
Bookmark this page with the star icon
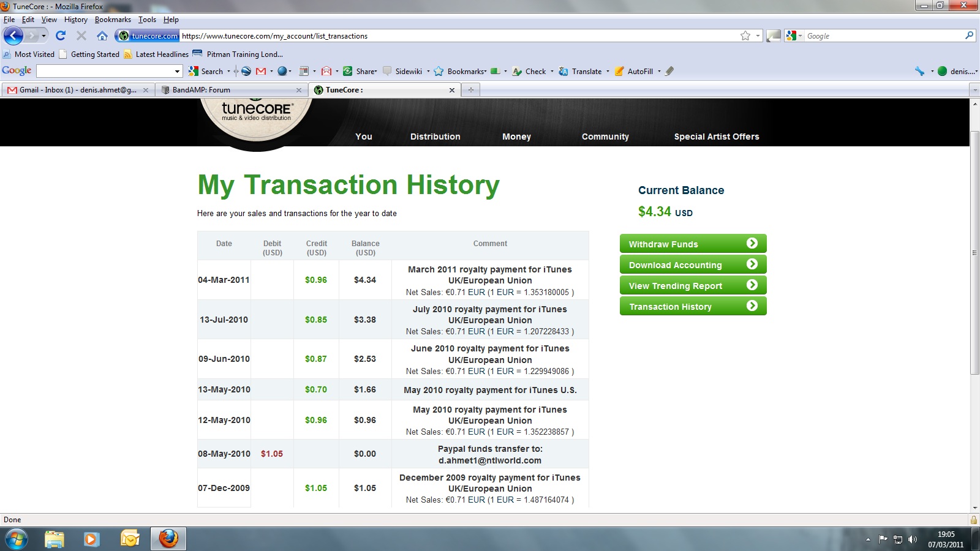point(745,36)
